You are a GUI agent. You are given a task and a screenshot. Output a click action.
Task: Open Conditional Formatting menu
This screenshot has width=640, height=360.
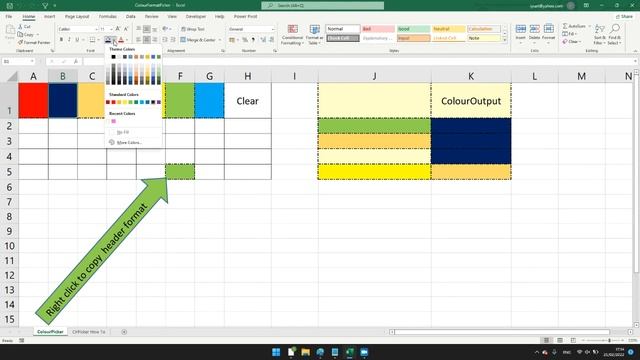click(x=292, y=35)
